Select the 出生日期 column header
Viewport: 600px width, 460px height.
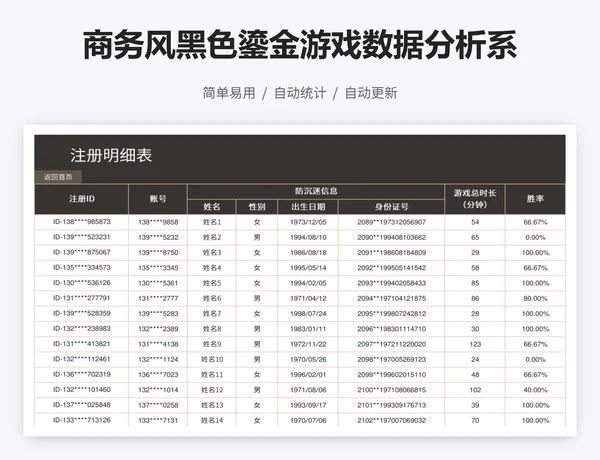pos(308,207)
